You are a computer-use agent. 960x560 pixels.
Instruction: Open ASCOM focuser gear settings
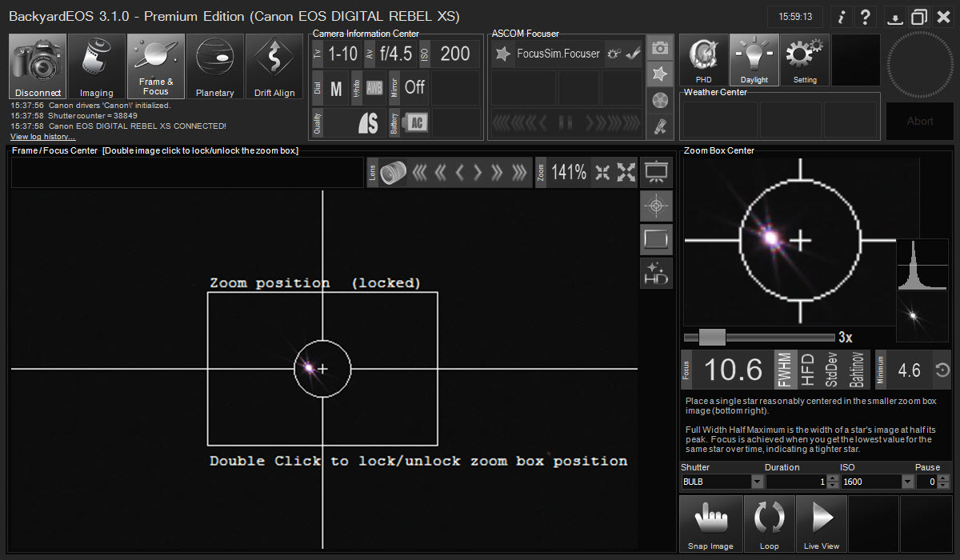[614, 54]
